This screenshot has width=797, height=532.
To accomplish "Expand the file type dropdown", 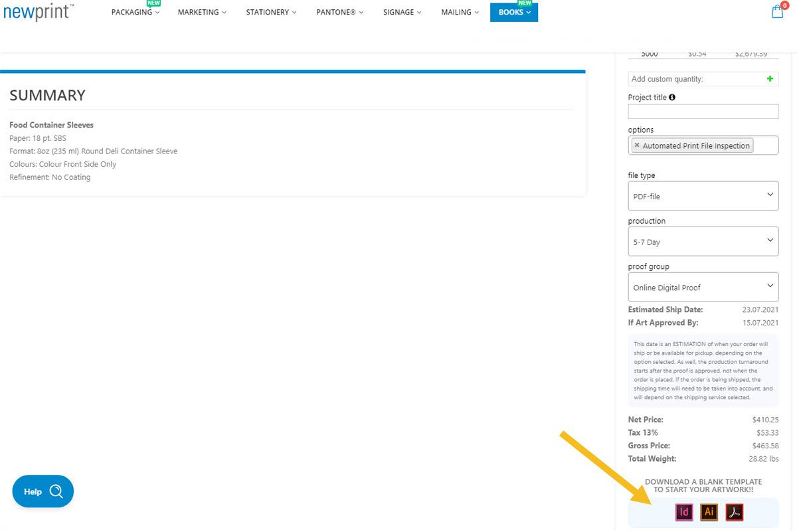I will (703, 196).
